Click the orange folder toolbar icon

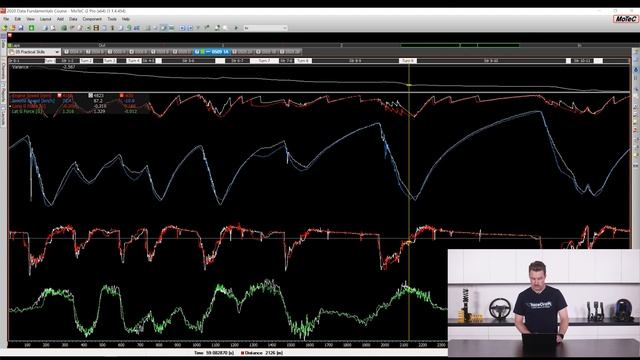pyautogui.click(x=13, y=28)
